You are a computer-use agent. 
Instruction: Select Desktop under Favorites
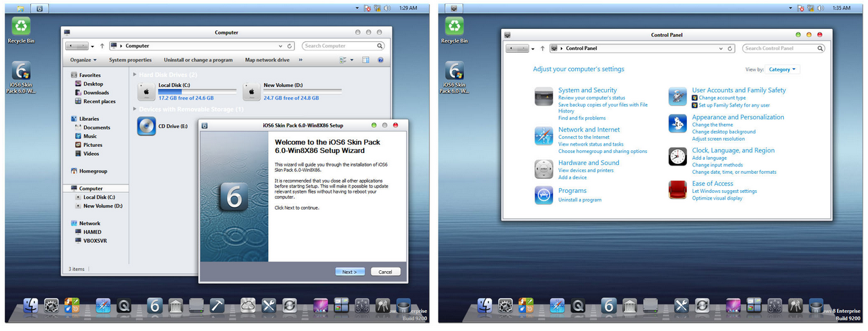pos(93,84)
